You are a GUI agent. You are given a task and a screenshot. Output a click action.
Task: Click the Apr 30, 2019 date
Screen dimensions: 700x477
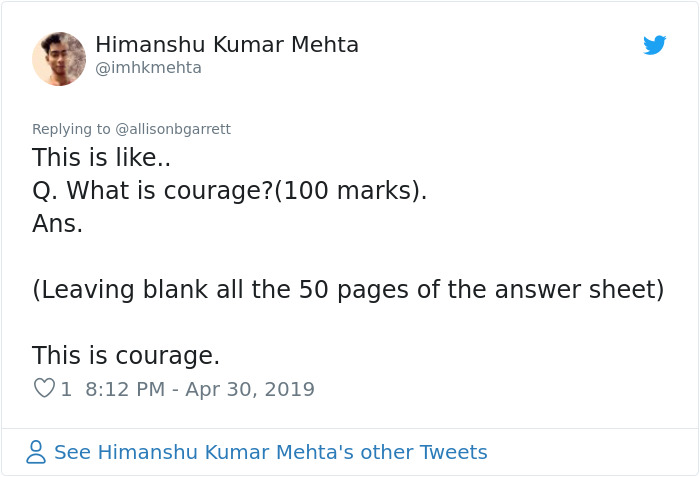(250, 389)
